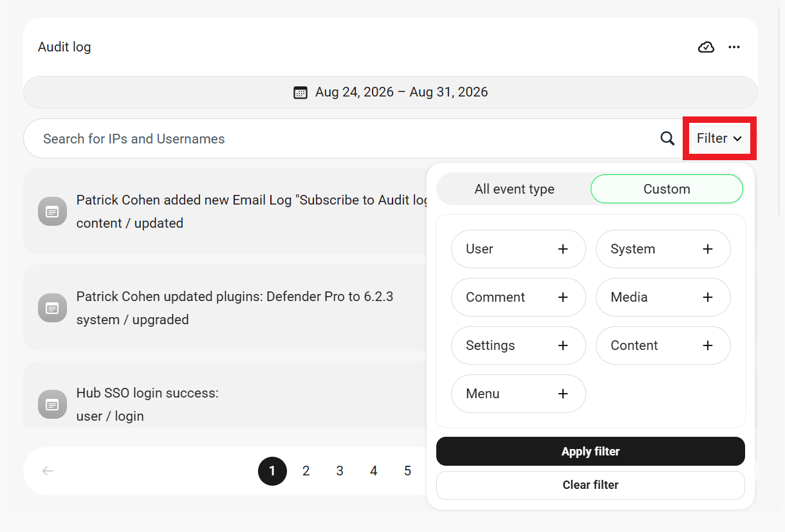The image size is (785, 532).
Task: Collapse the Filter dropdown
Action: tap(719, 138)
